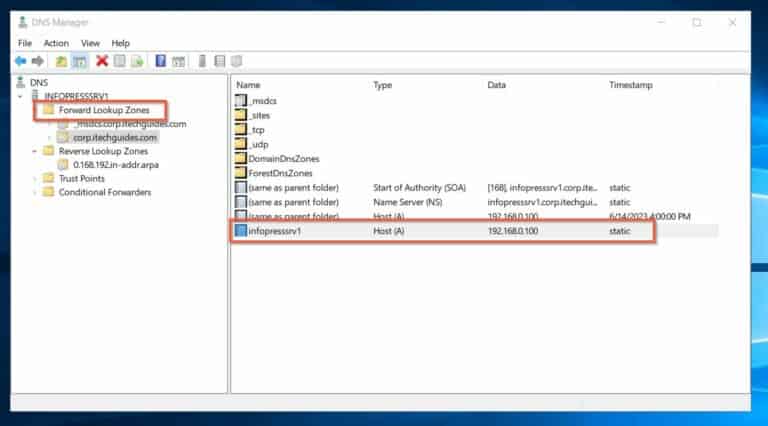Expand the Conditional Forwarders node
Viewport: 768px width, 426px height.
(34, 192)
